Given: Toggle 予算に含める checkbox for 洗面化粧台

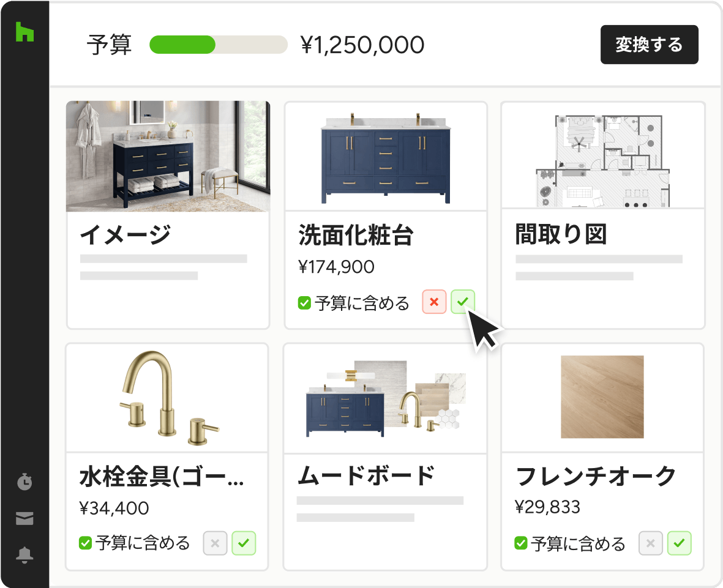Looking at the screenshot, I should pyautogui.click(x=304, y=303).
